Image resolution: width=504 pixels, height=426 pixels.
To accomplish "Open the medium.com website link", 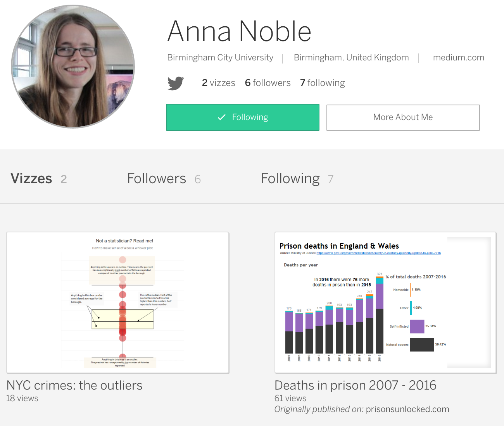I will (458, 58).
